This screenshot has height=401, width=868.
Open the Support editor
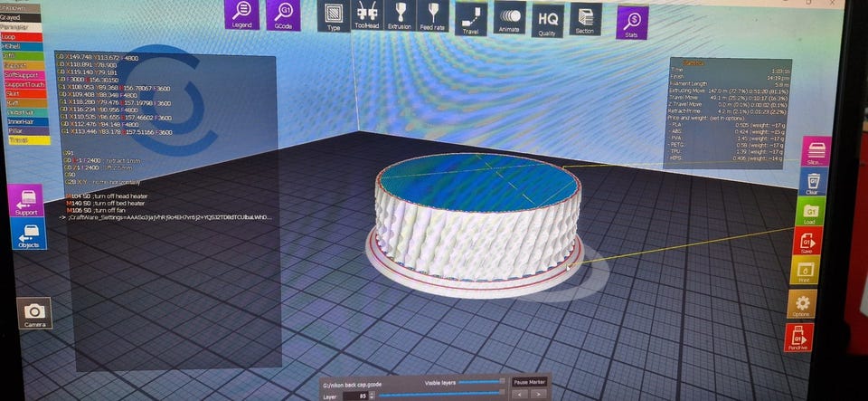point(25,201)
